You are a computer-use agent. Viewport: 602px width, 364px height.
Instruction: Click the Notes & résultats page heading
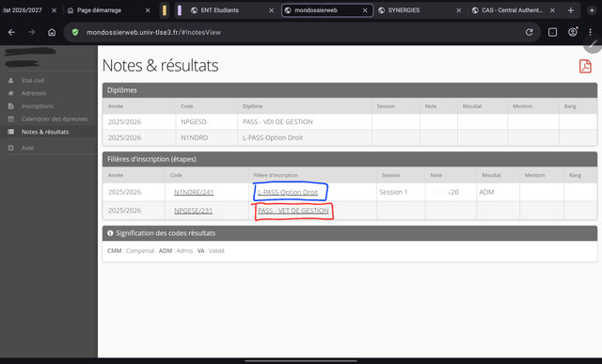(160, 65)
